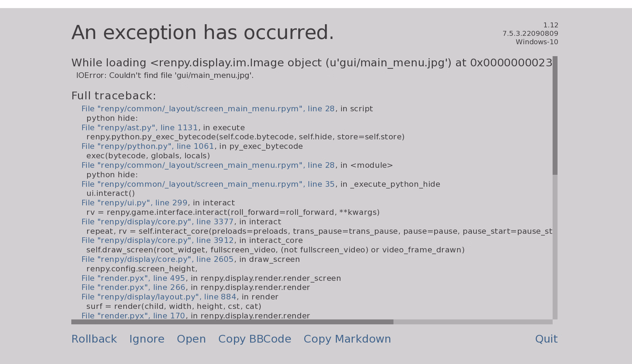Screen dimensions: 632x364
Task: Open renpy/display/core.py line 3377 link
Action: (x=157, y=222)
